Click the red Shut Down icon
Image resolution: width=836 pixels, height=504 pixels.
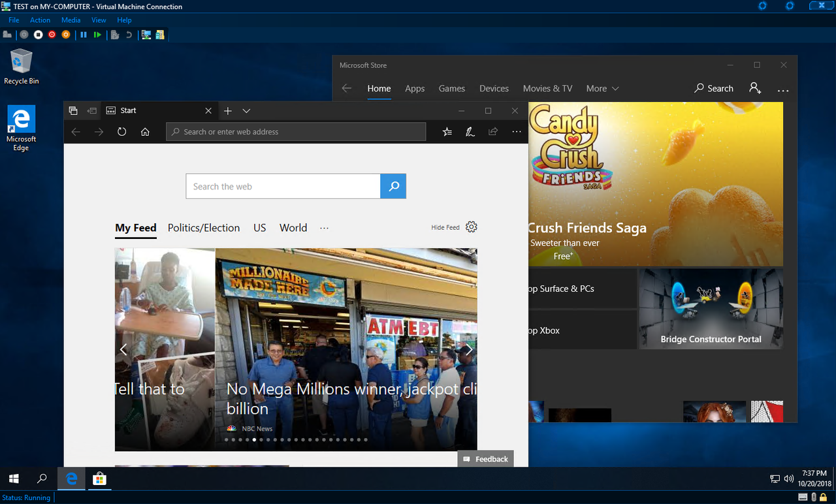[52, 35]
